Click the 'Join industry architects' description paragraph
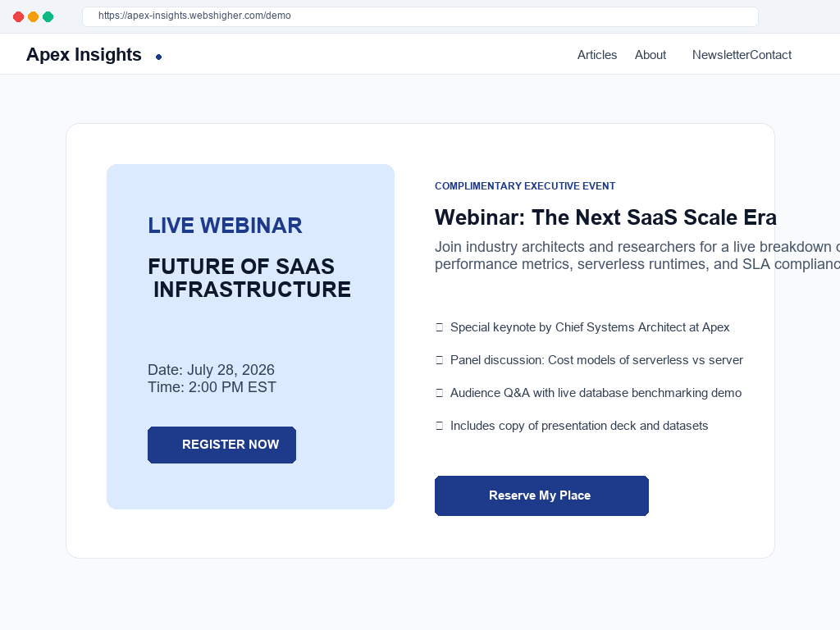 tap(637, 256)
